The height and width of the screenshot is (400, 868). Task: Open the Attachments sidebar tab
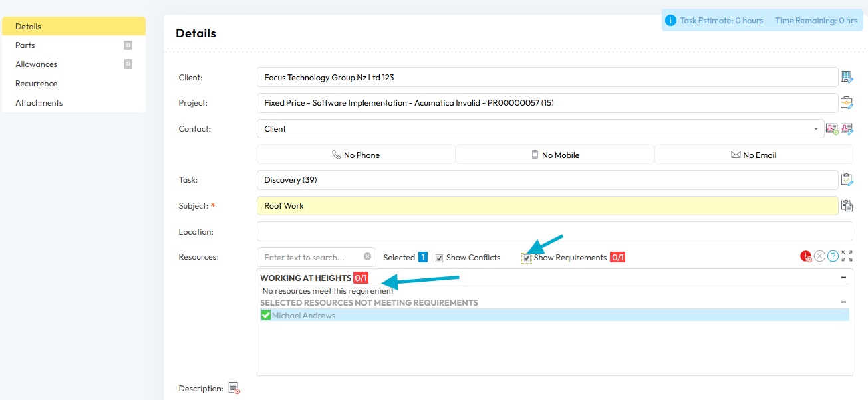click(74, 103)
